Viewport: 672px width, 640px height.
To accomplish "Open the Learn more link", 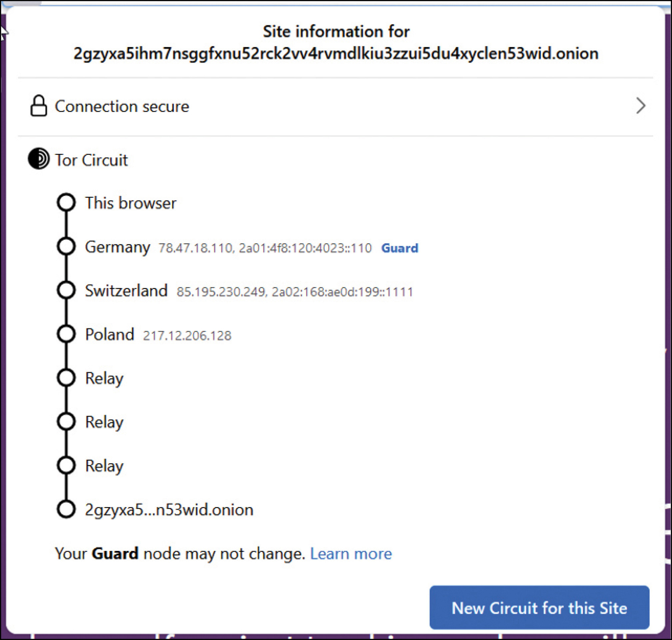I will pos(351,553).
